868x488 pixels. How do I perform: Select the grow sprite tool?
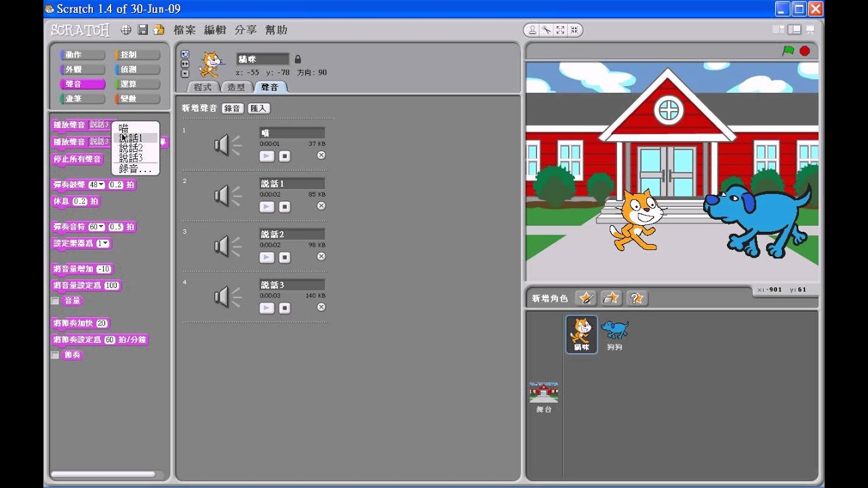click(560, 30)
